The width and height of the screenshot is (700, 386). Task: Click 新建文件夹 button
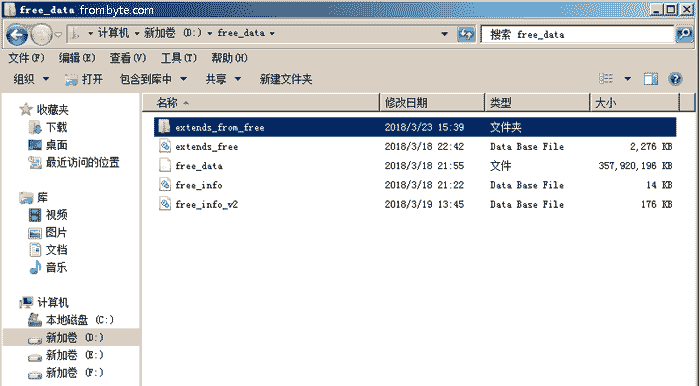tap(286, 79)
